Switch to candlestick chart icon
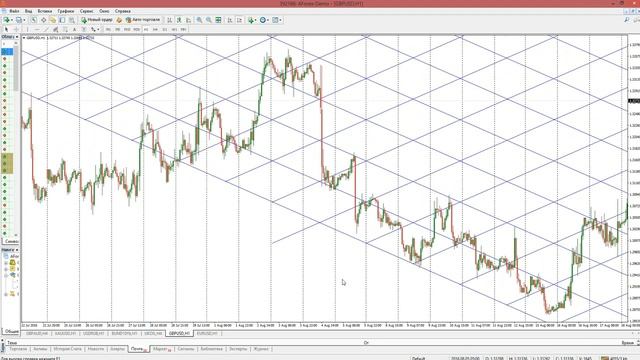 coord(179,20)
